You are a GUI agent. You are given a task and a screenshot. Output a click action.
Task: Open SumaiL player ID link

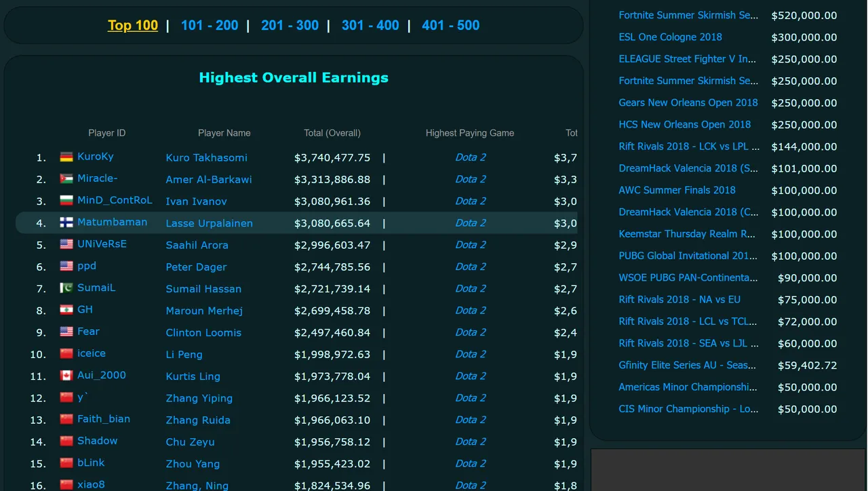[x=96, y=288]
